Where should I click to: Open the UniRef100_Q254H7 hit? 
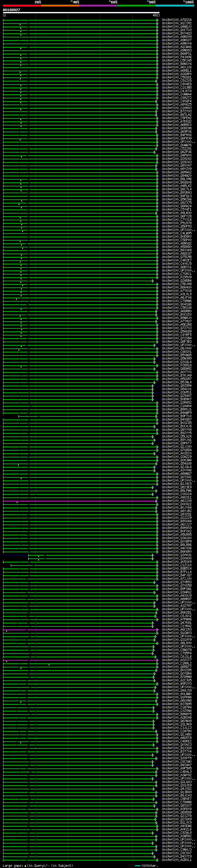coord(177,396)
